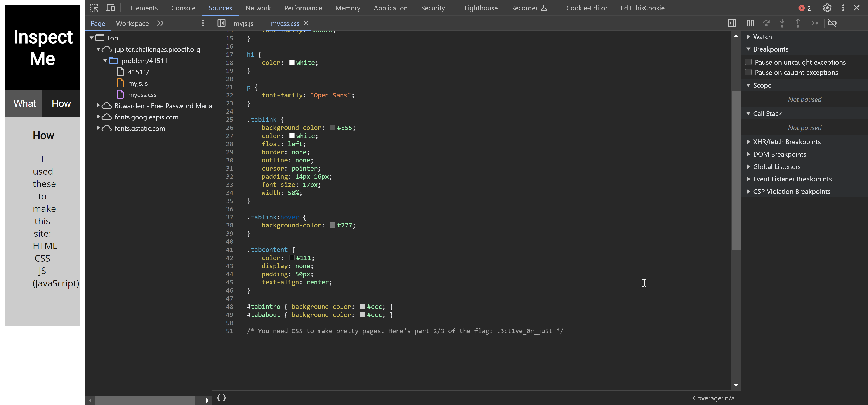Viewport: 868px width, 405px height.
Task: Toggle the device toolbar icon
Action: pos(110,8)
